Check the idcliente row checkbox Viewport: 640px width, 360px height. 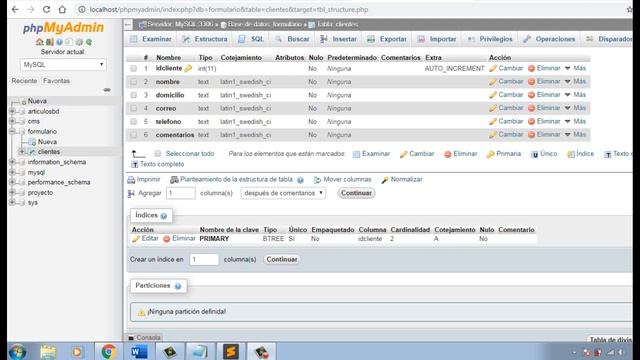[133, 69]
